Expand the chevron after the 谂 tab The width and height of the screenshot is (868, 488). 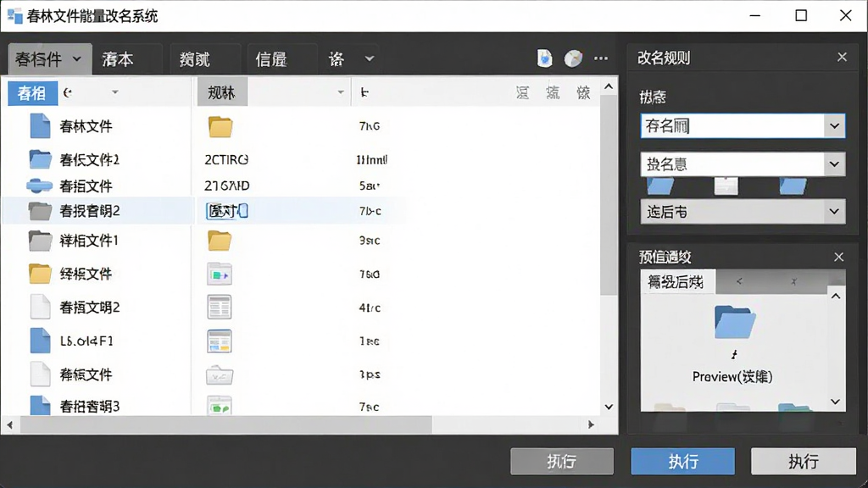coord(370,58)
